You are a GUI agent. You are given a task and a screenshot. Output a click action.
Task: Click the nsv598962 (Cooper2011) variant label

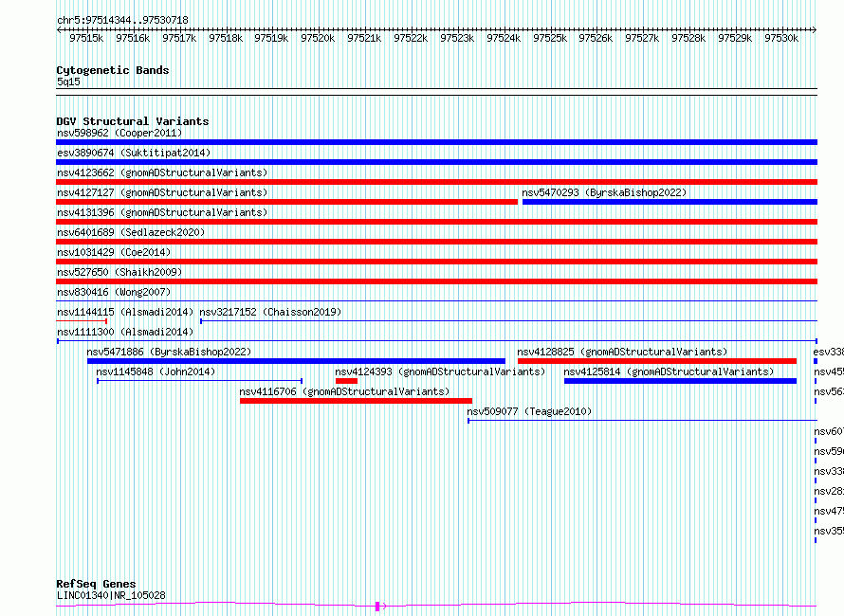tap(119, 133)
